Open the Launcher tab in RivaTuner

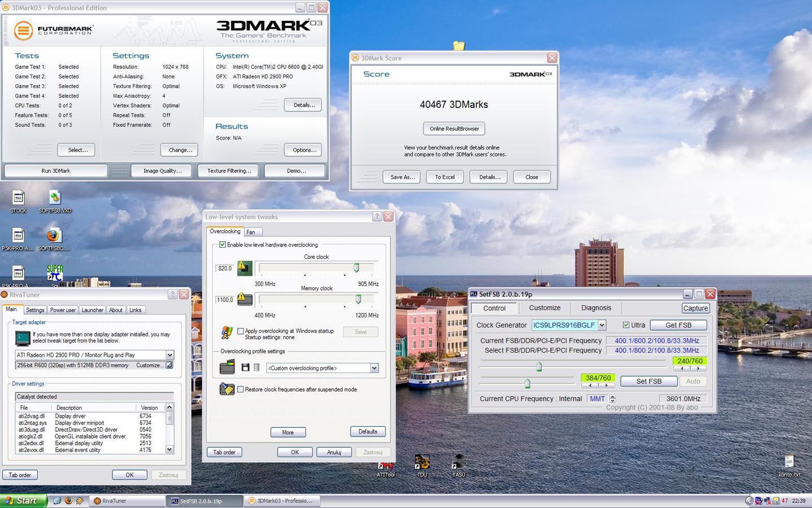92,310
